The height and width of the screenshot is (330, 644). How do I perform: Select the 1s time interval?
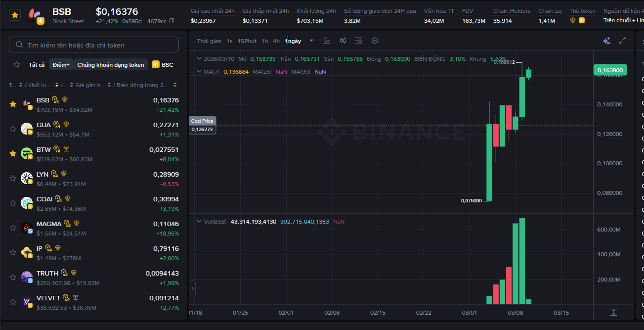coord(229,41)
